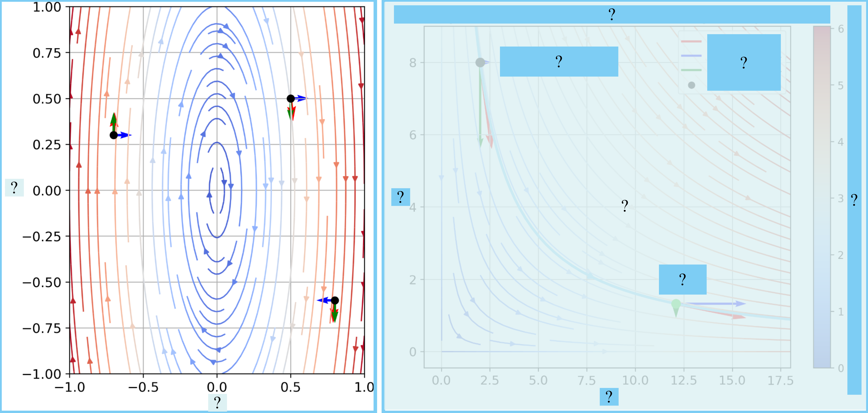Click the gray point at y=8 in right plot
This screenshot has width=868, height=413.
(480, 62)
